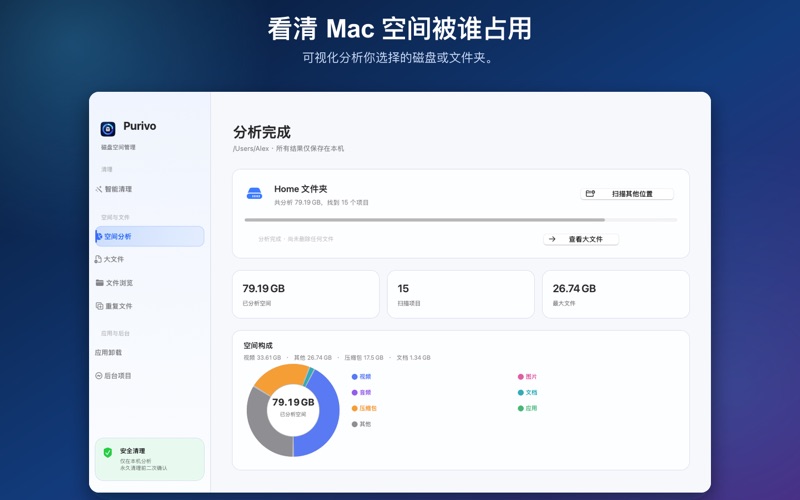800x500 pixels.
Task: Click the blue 视频 legend dot
Action: [x=355, y=377]
